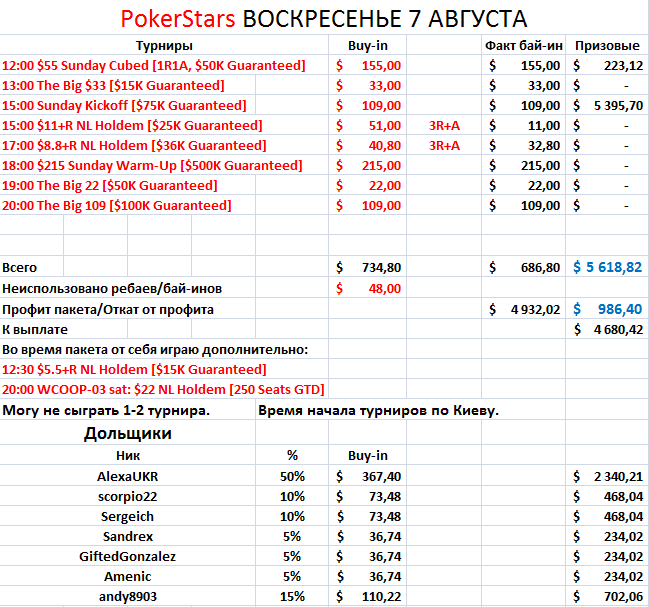Screen dimensions: 649x607
Task: Click the total buy-in value 734,80
Action: tap(381, 267)
